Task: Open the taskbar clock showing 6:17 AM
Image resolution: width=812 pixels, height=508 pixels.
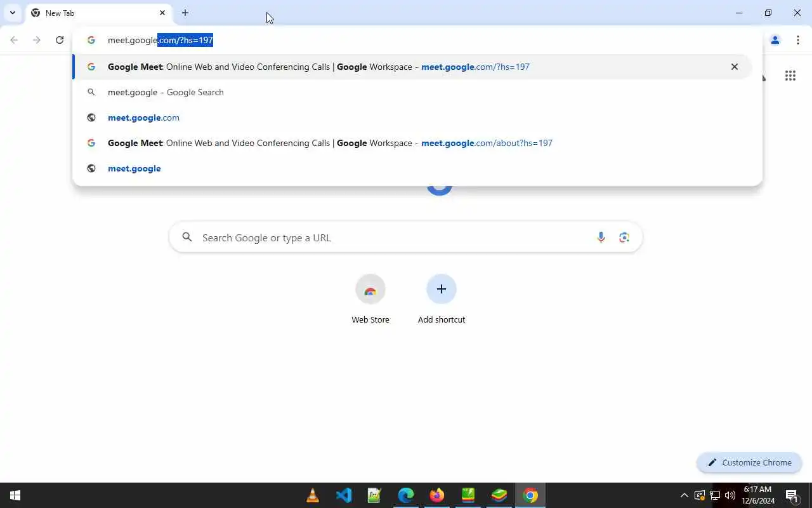Action: click(758, 495)
